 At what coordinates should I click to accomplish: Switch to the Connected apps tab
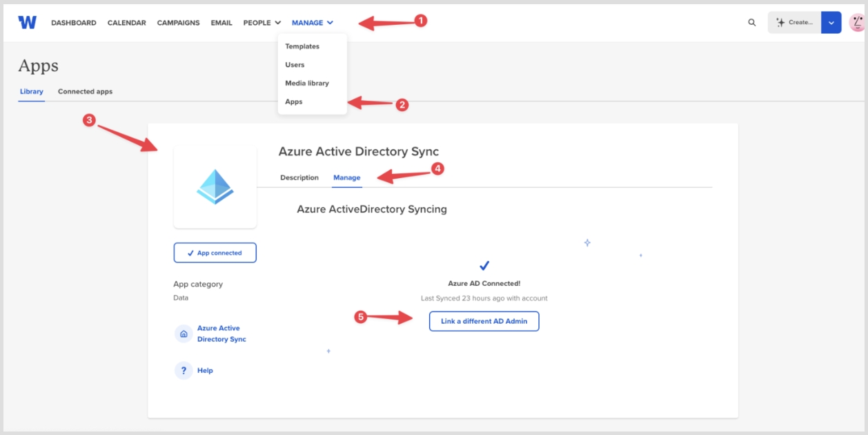85,91
